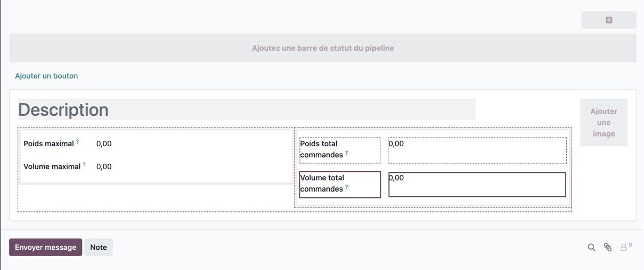Viewport: 644px width, 270px height.
Task: Open the followers person icon
Action: [x=624, y=247]
